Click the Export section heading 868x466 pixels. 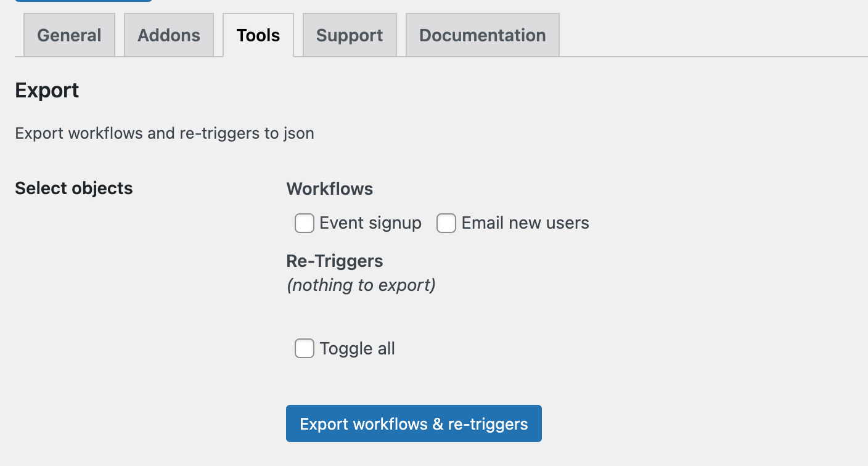coord(47,90)
